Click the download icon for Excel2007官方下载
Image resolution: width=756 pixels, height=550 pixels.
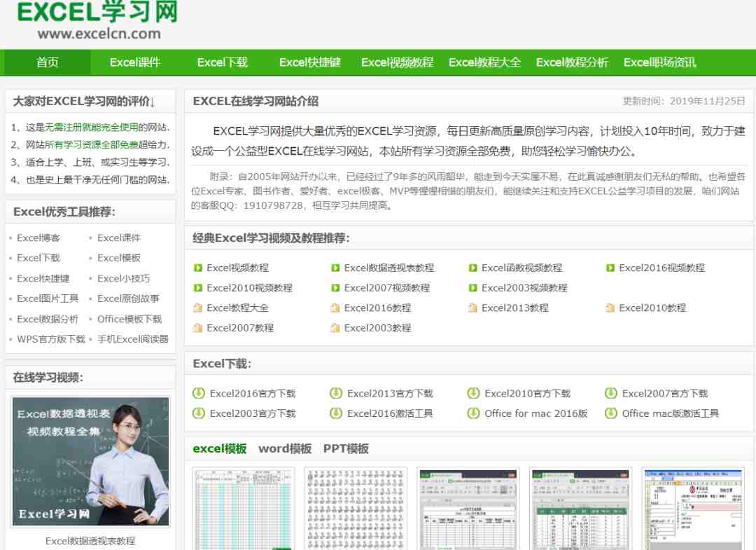(610, 393)
